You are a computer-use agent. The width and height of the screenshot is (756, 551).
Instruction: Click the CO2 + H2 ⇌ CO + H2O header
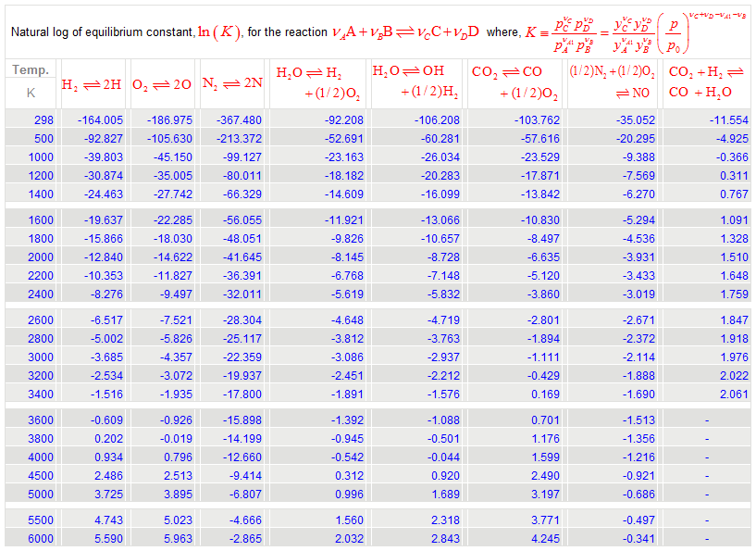click(x=706, y=81)
